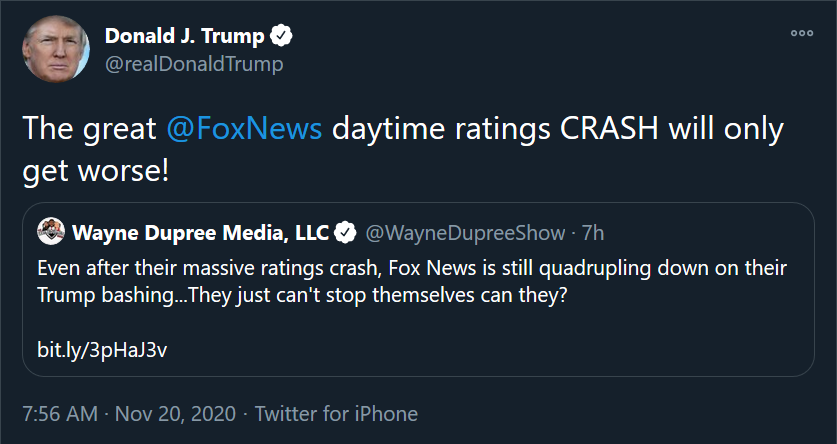The width and height of the screenshot is (837, 444).
Task: Click verified badge next to Donald J. Trump
Action: click(281, 36)
